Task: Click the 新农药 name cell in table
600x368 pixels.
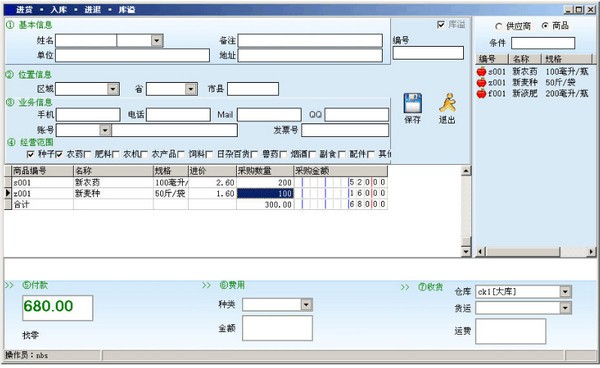Action: tap(113, 182)
